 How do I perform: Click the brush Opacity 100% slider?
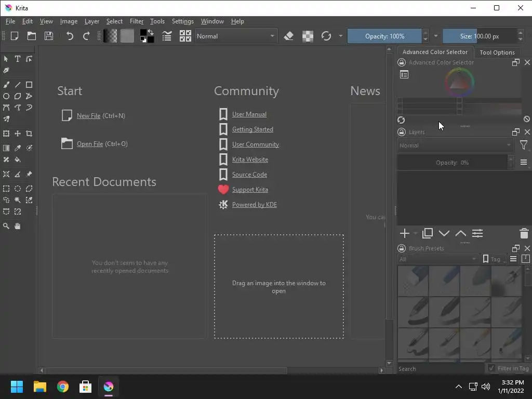click(384, 36)
